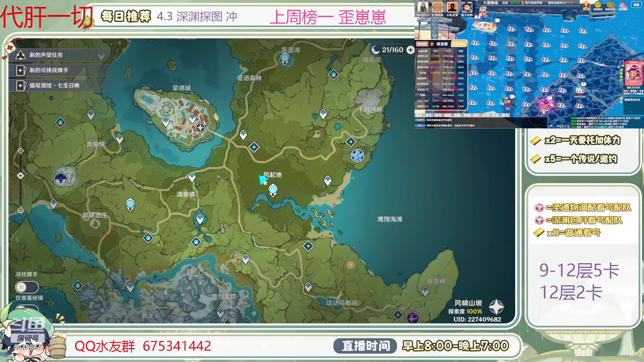Click the teleport waypoint near 誓言岬
Screen dimensions: 644x362
pyautogui.click(x=425, y=291)
